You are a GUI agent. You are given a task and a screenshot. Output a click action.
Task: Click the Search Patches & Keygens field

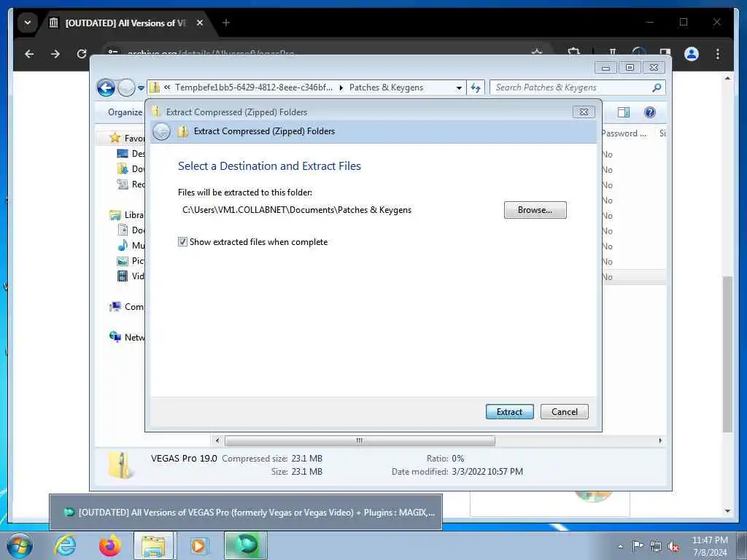point(570,87)
